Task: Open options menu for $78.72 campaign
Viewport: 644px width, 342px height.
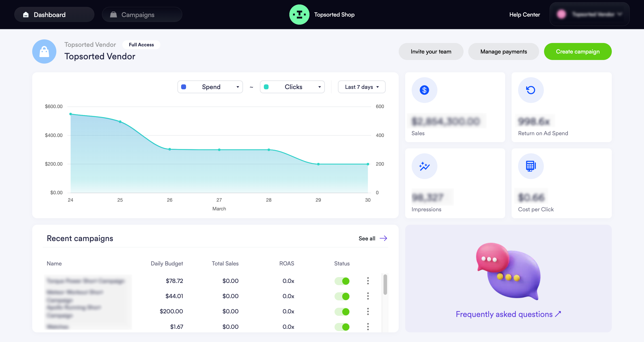Action: pos(368,281)
